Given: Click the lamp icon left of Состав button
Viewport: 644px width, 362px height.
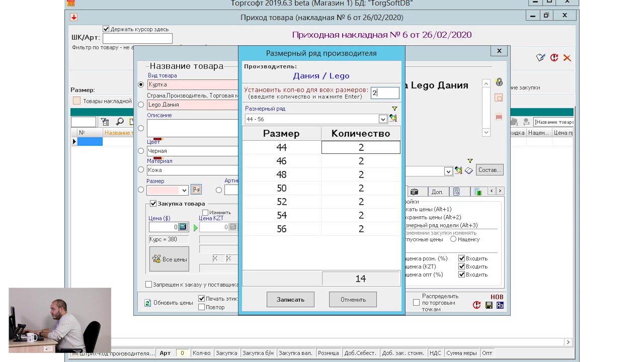Looking at the screenshot, I should coord(458,170).
